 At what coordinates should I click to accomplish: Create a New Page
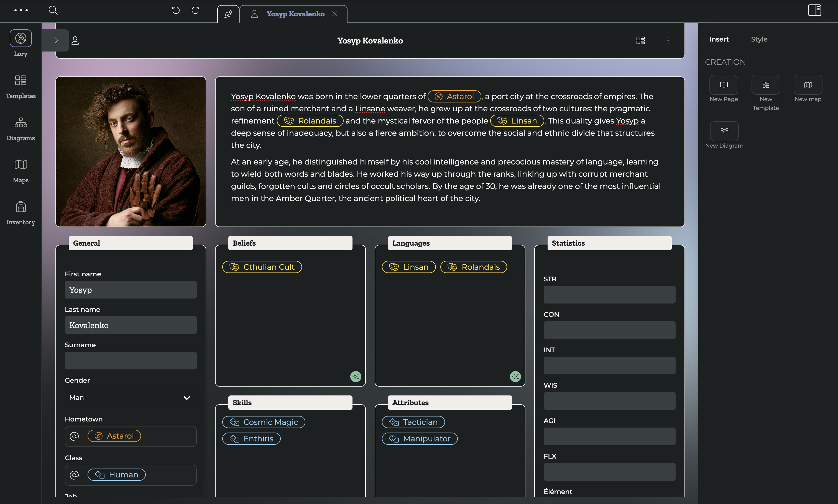724,84
